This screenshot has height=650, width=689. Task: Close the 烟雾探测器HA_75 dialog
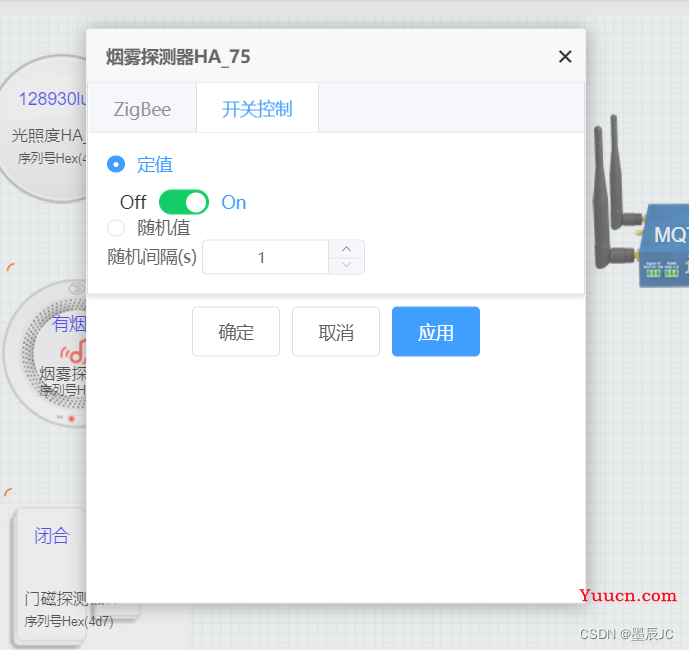coord(565,56)
